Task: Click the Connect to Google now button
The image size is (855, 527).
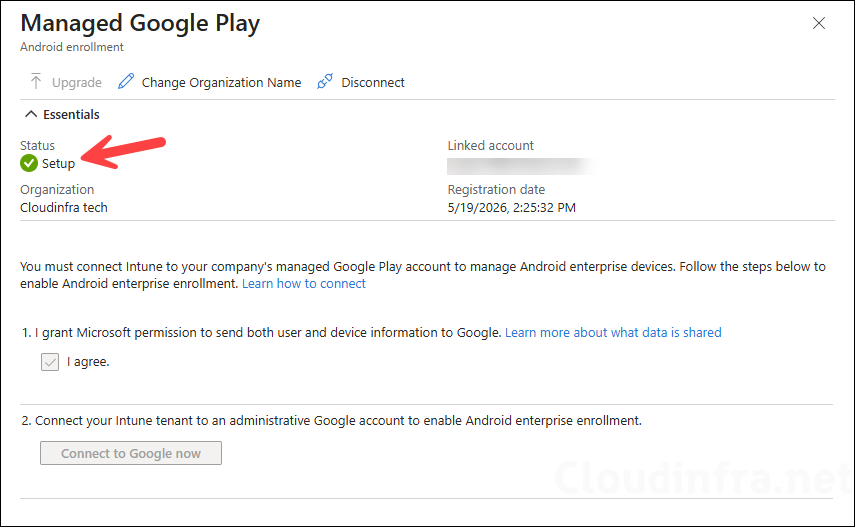Action: coord(131,453)
